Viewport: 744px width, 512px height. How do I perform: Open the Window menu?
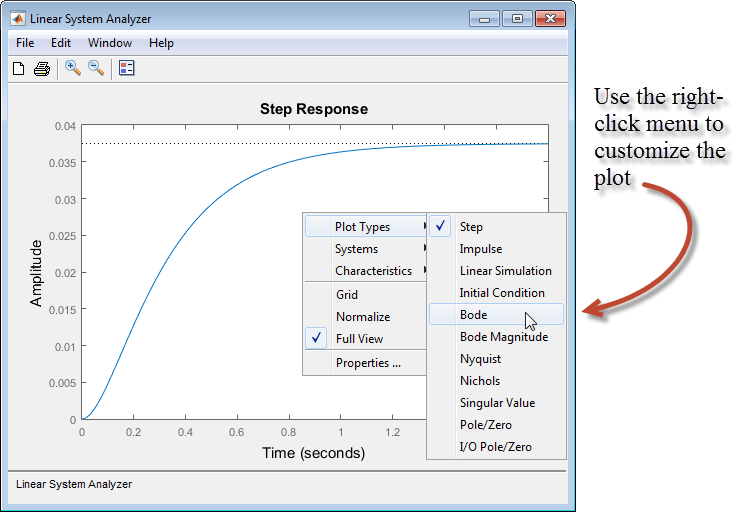(110, 43)
